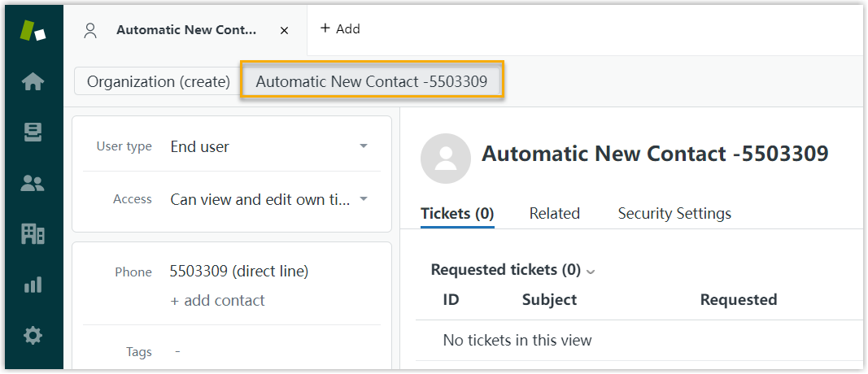Click the Zendesk logo icon

coord(33,30)
